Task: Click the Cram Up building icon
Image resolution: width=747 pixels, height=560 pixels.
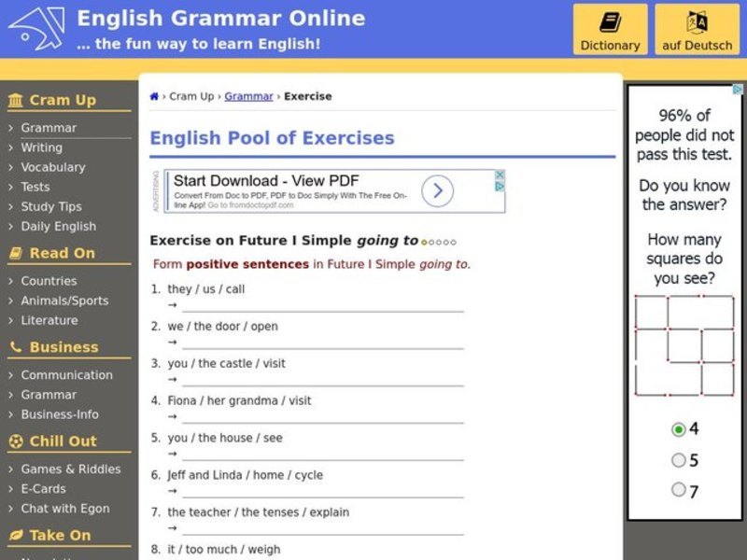Action: (x=16, y=101)
